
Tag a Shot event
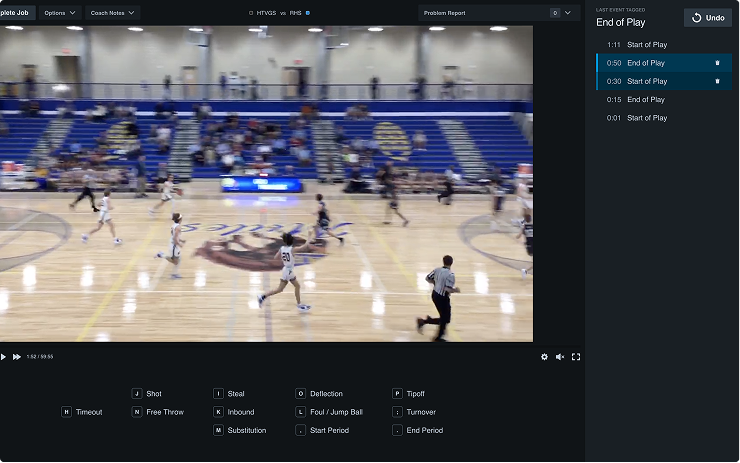[x=147, y=394]
